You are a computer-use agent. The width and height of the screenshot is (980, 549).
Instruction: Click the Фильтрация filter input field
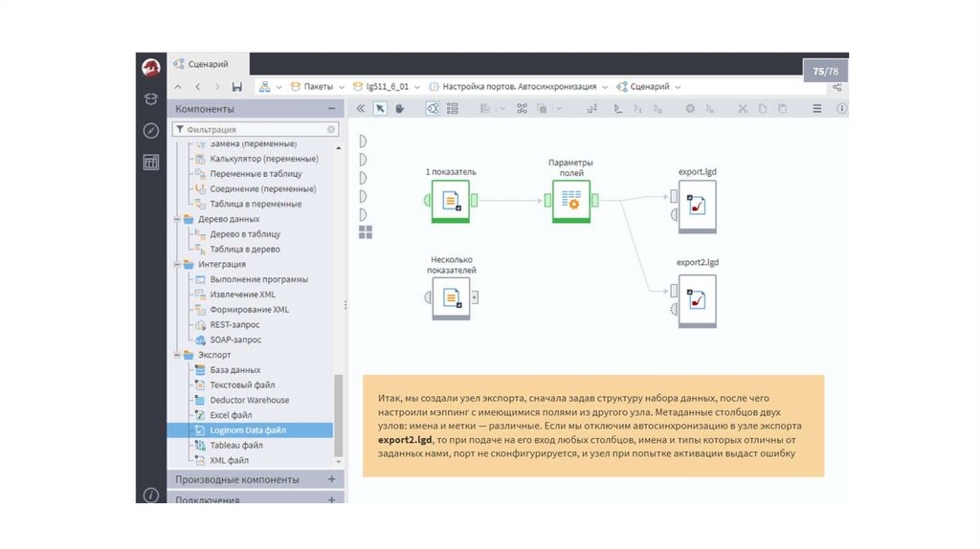(251, 129)
